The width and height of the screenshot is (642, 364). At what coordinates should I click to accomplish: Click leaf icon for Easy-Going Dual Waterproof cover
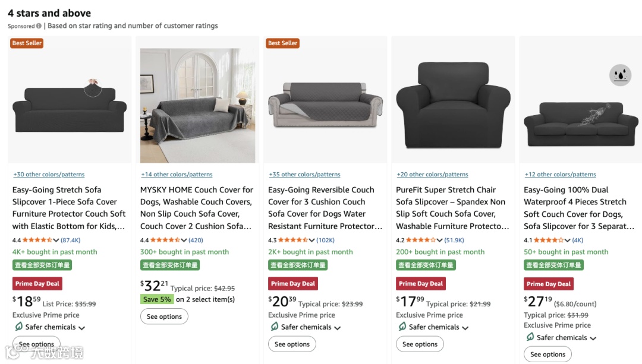coord(530,337)
